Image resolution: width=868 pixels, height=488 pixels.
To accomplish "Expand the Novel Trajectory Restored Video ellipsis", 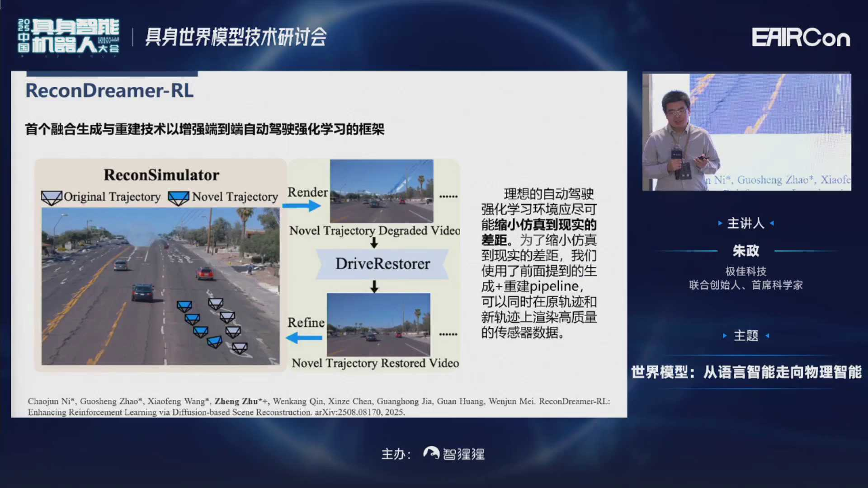I will click(448, 333).
